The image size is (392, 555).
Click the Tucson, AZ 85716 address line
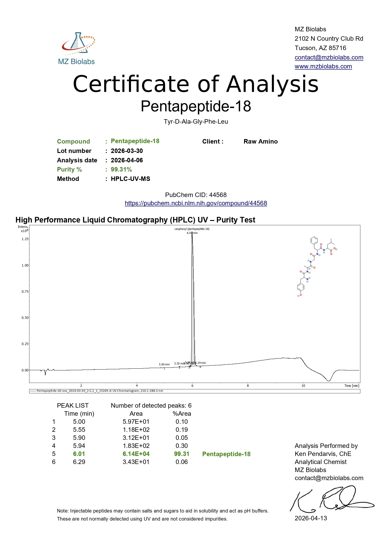coord(320,48)
